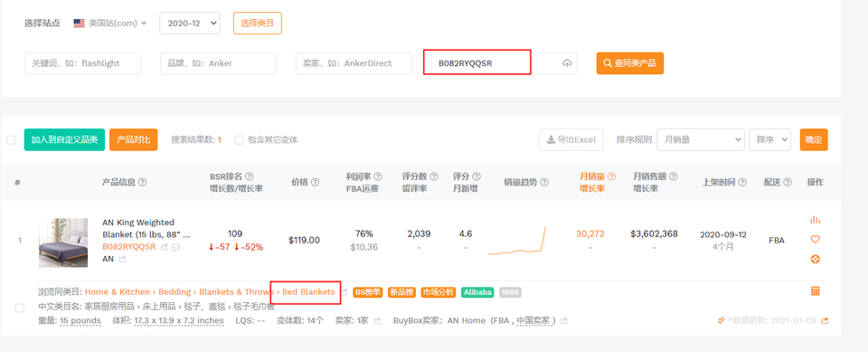Open external link icon next to AN brand
The width and height of the screenshot is (868, 352).
tap(122, 259)
